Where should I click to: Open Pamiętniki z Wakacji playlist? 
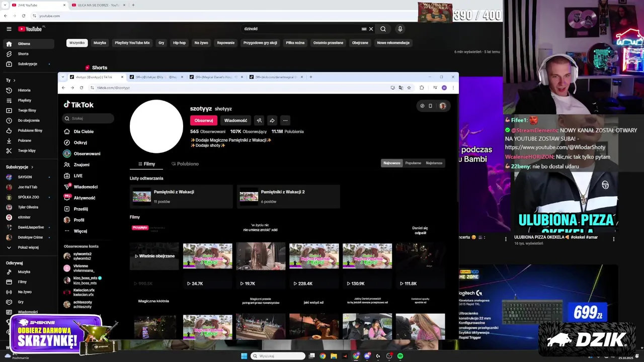point(181,197)
